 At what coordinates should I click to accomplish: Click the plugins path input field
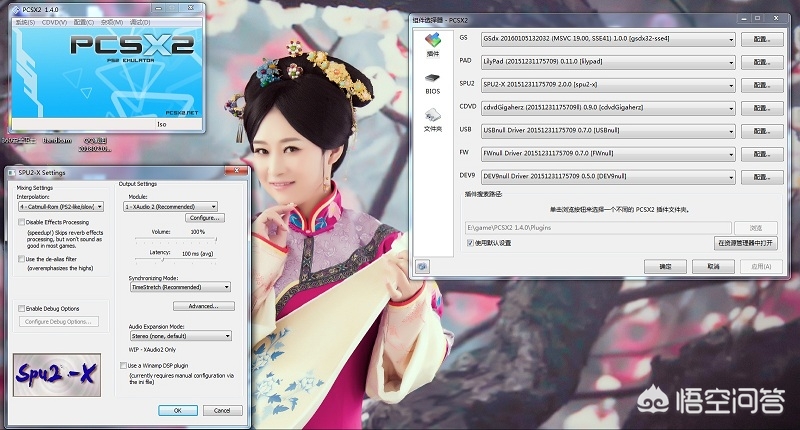598,227
